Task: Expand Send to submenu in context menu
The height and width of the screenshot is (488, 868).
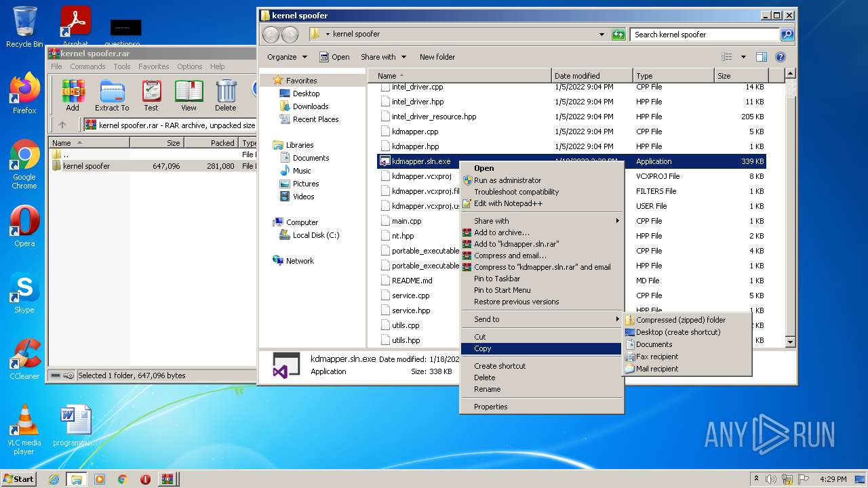Action: (541, 319)
